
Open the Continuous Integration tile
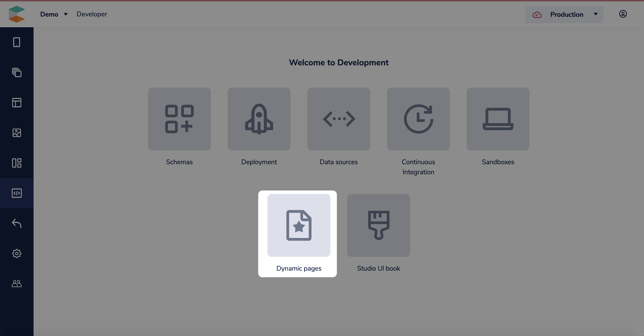coord(418,119)
